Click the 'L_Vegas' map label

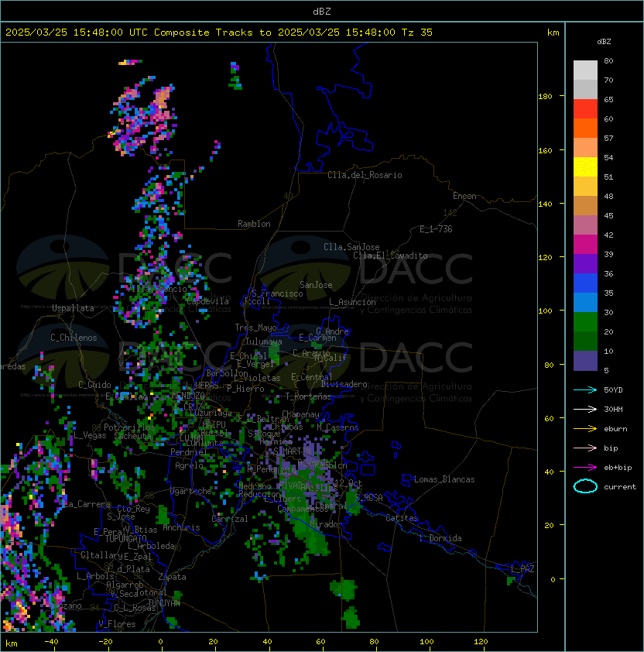tap(90, 435)
